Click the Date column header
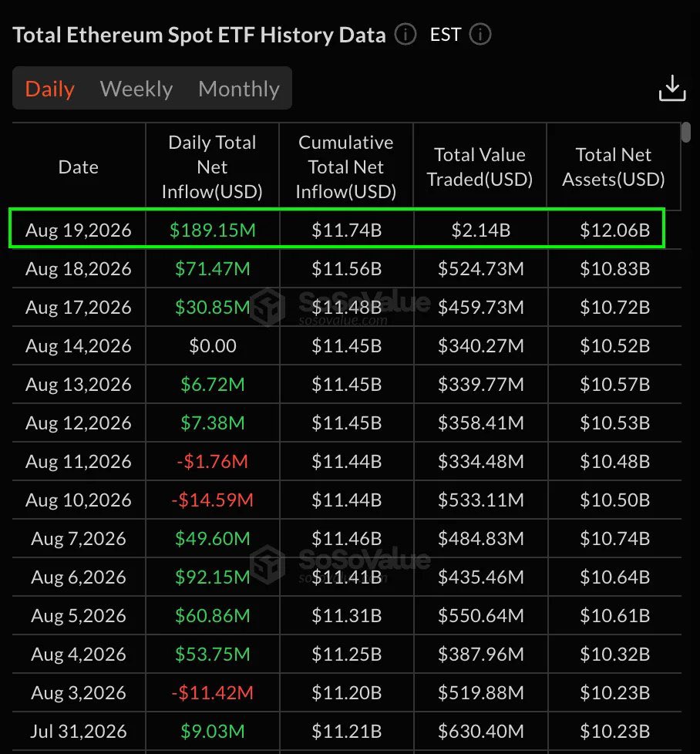This screenshot has height=754, width=700. pos(79,167)
